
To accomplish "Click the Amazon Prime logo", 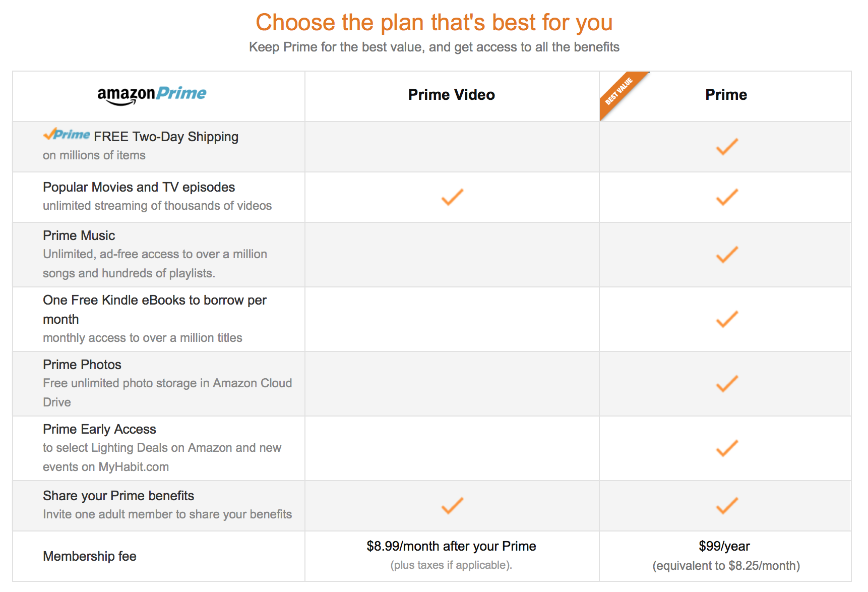I will pos(152,94).
